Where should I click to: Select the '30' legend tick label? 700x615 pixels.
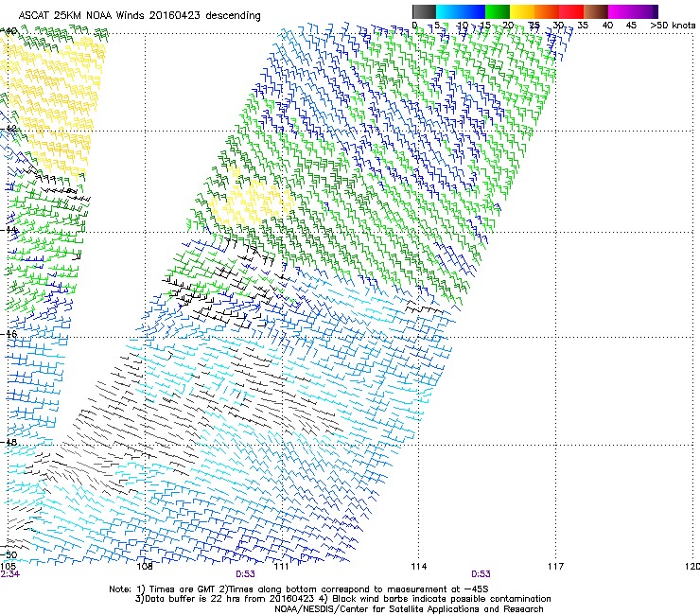558,25
